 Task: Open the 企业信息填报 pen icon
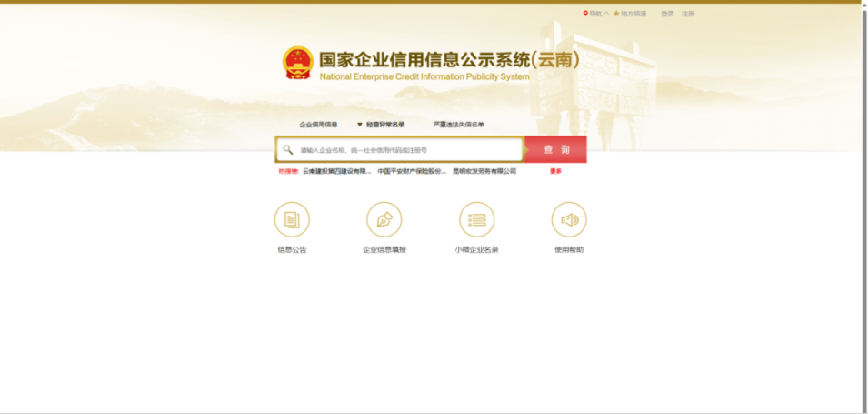(384, 219)
